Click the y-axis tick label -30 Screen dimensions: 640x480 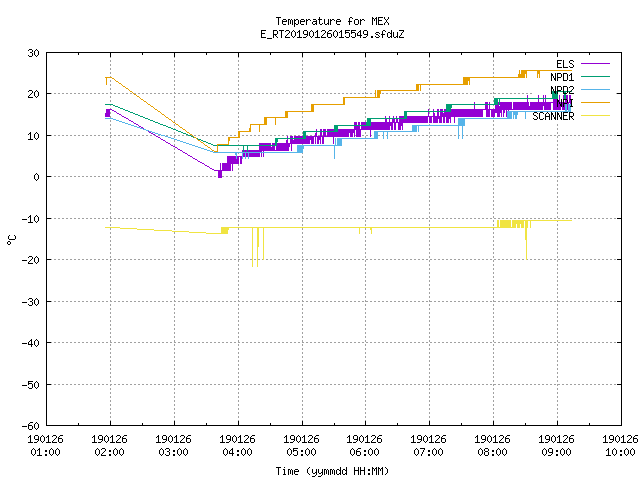(31, 302)
